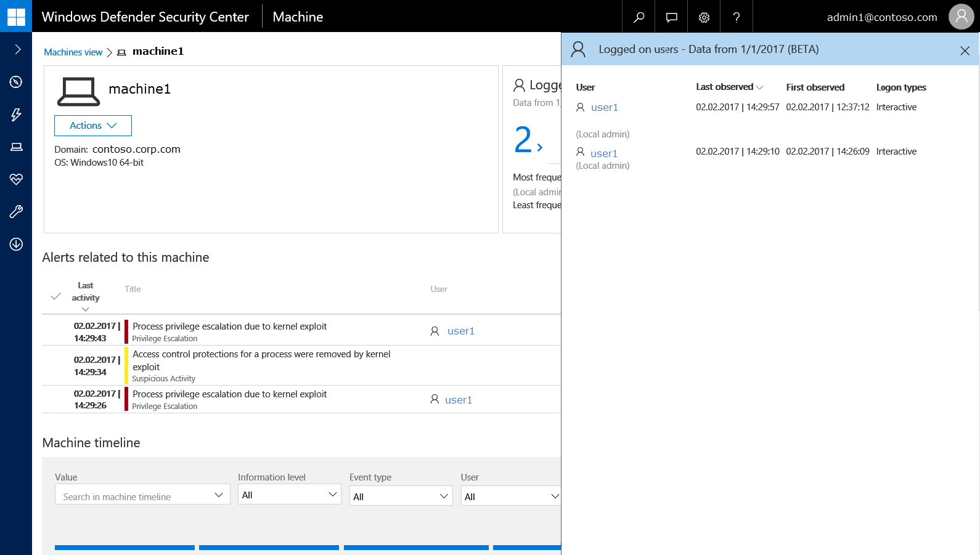Click the search magnifier in header
The width and height of the screenshot is (980, 555).
pos(639,17)
